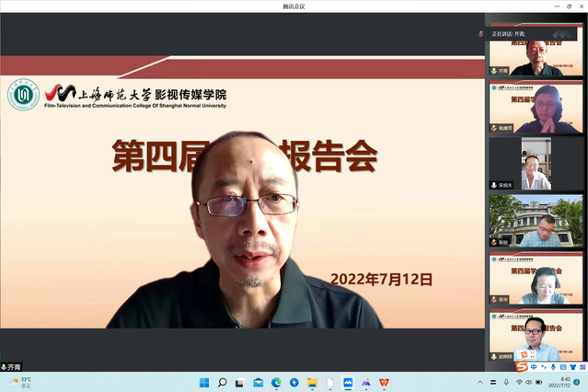Image resolution: width=588 pixels, height=392 pixels.
Task: Open the Windows Start menu
Action: click(202, 382)
